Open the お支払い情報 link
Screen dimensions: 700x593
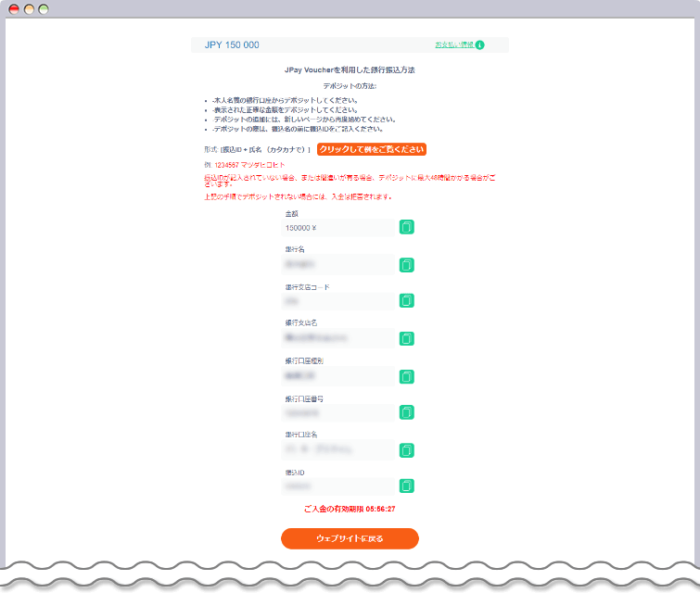pos(454,45)
